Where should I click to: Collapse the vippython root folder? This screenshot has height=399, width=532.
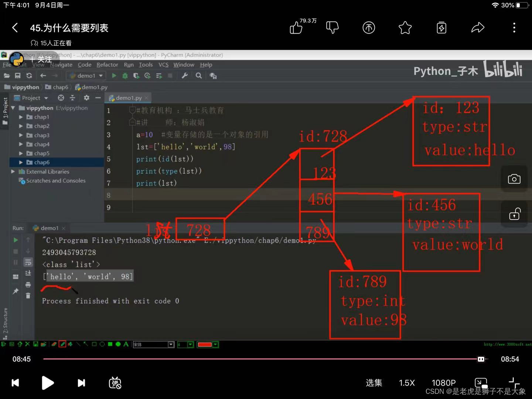[13, 108]
